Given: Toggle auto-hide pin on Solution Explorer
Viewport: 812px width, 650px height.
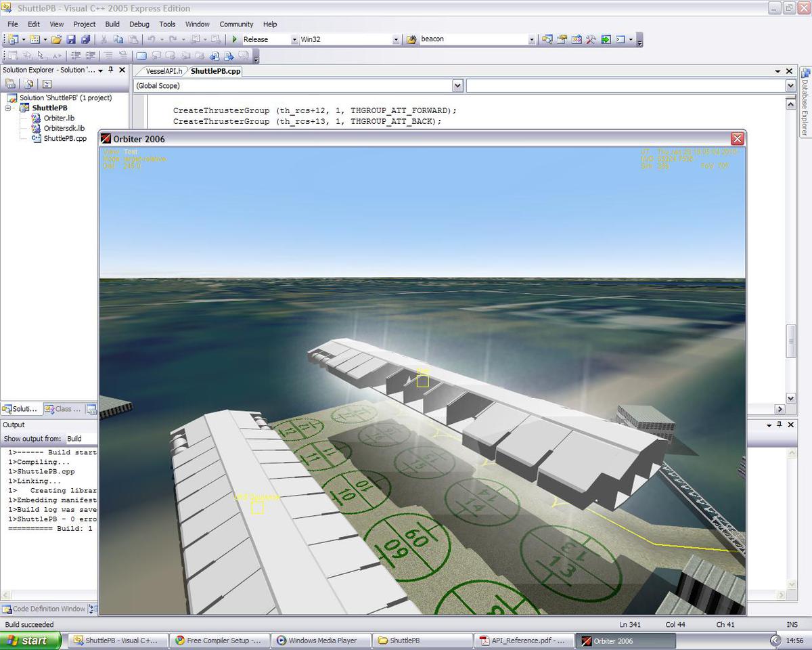Looking at the screenshot, I should tap(112, 70).
